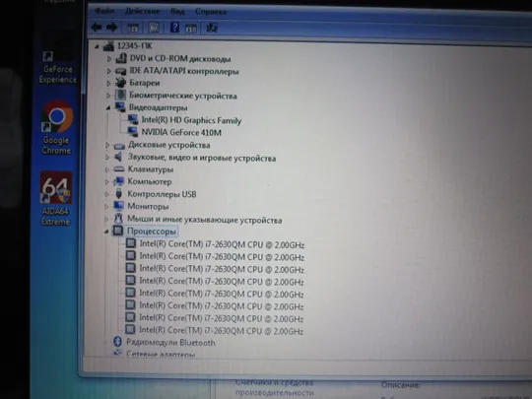
Task: Select Мыши и иные указывающие устройства
Action: point(205,220)
